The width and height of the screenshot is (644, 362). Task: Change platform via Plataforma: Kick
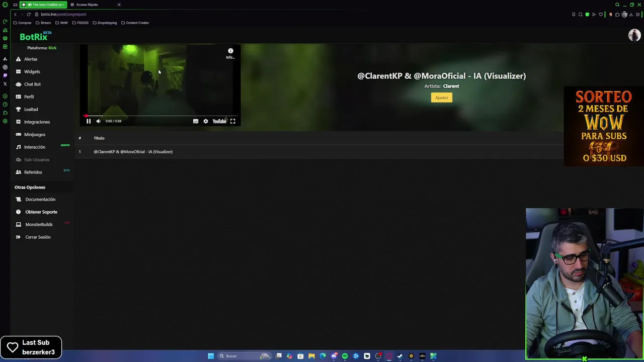(x=42, y=48)
